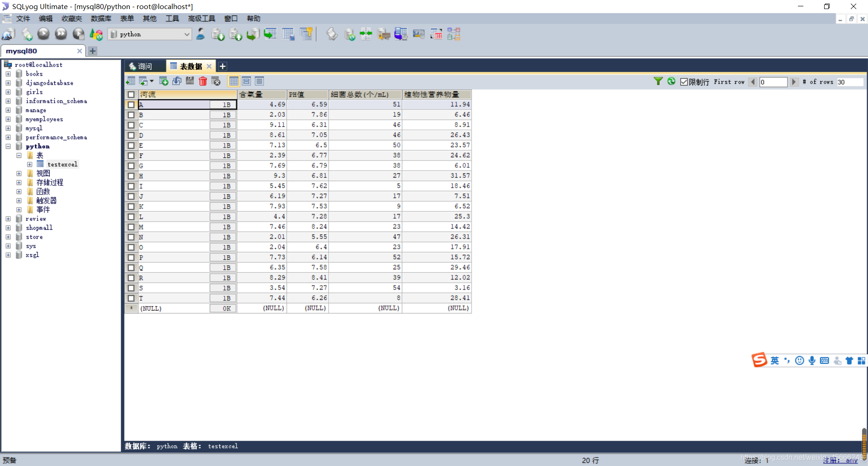Open the python database dropdown
868x466 pixels.
point(150,34)
